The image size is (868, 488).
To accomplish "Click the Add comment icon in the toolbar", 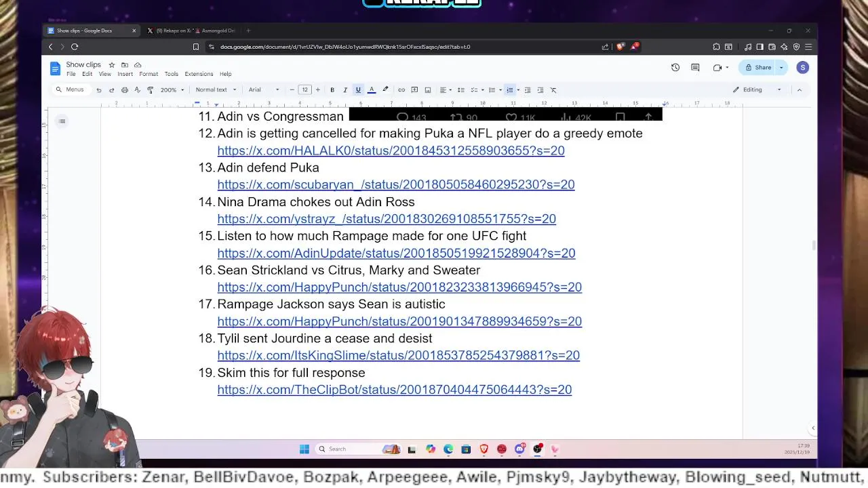I will pos(414,90).
